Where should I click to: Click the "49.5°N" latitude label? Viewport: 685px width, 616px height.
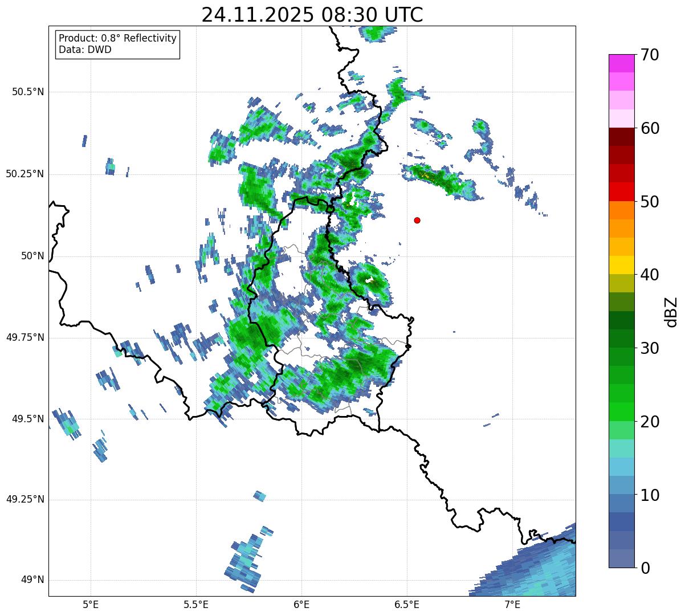tap(28, 419)
